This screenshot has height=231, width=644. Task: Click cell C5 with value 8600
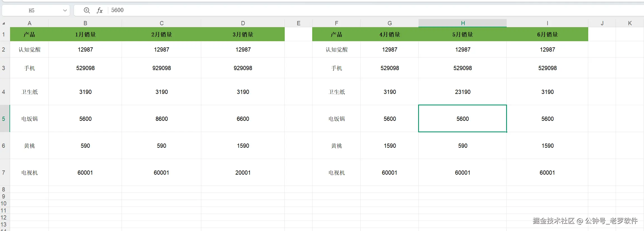[x=161, y=119]
